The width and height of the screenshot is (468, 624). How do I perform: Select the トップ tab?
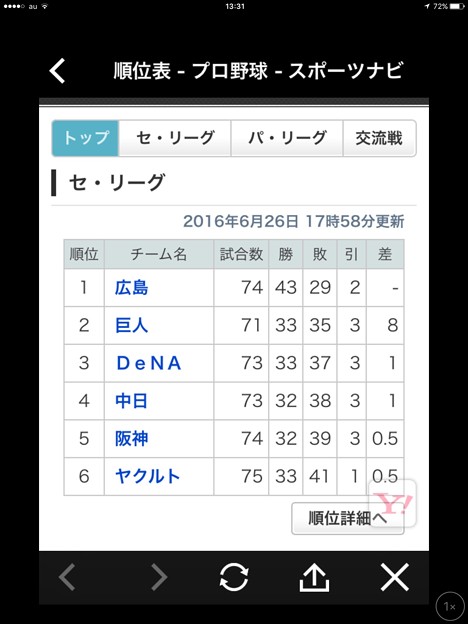pyautogui.click(x=86, y=138)
